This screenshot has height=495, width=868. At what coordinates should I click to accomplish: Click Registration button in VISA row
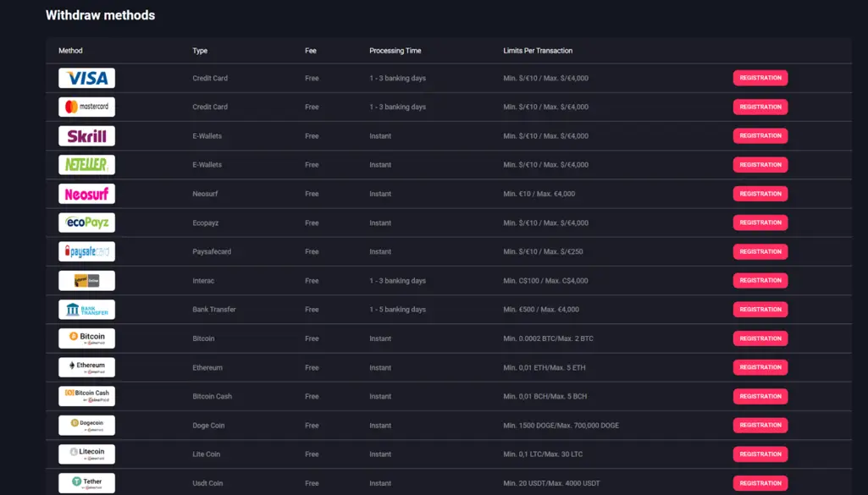tap(760, 78)
